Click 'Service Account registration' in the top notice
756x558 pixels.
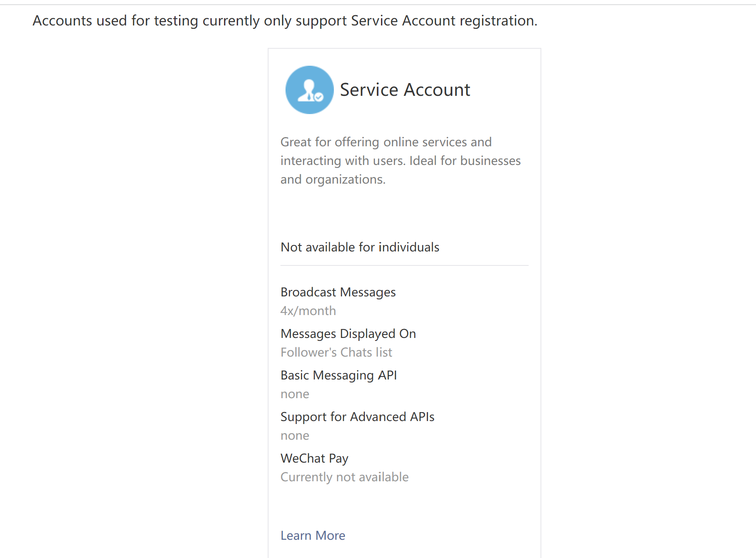coord(444,21)
